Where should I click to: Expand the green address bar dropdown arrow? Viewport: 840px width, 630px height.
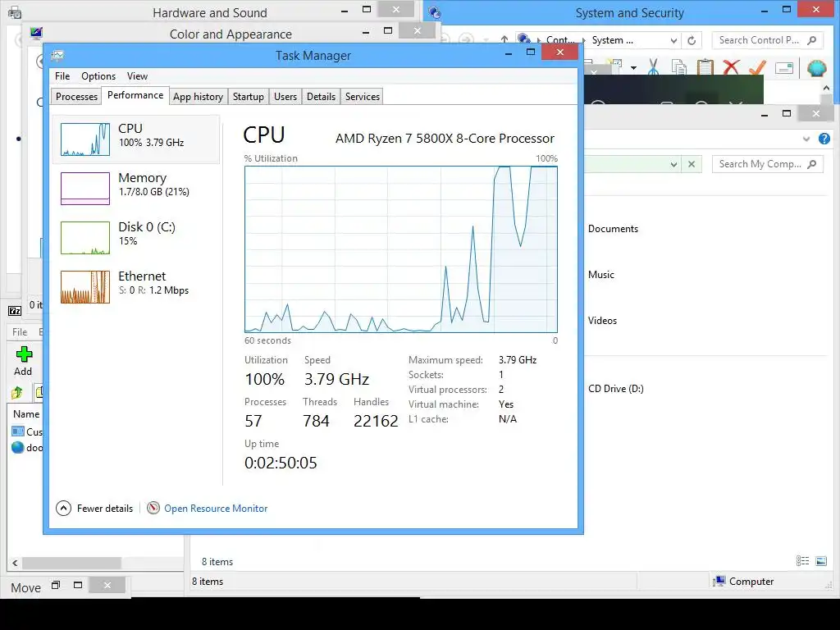(x=673, y=164)
